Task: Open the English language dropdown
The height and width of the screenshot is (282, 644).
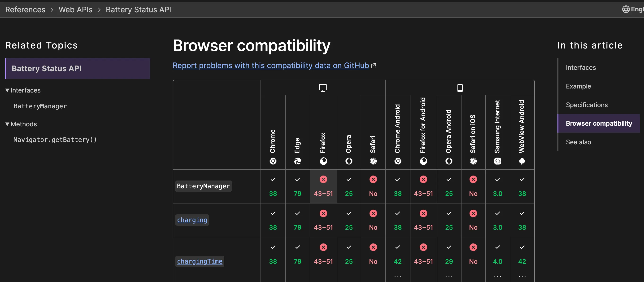Action: pyautogui.click(x=633, y=9)
